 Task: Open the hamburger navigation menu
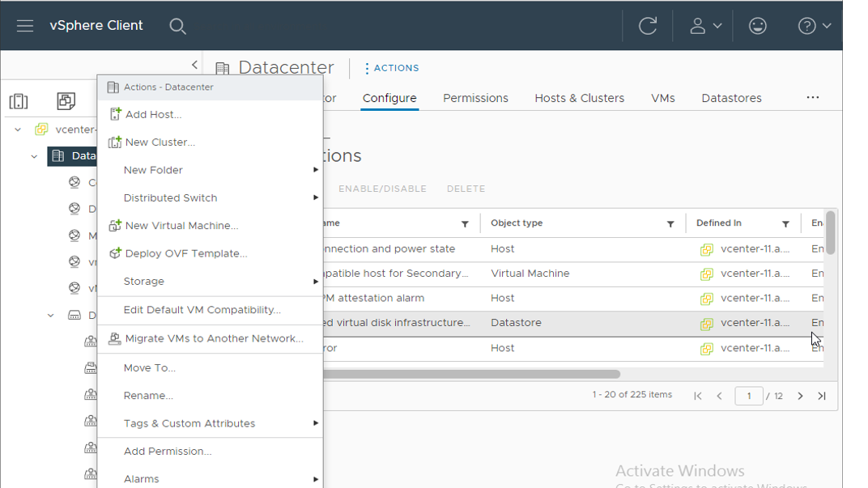point(25,26)
